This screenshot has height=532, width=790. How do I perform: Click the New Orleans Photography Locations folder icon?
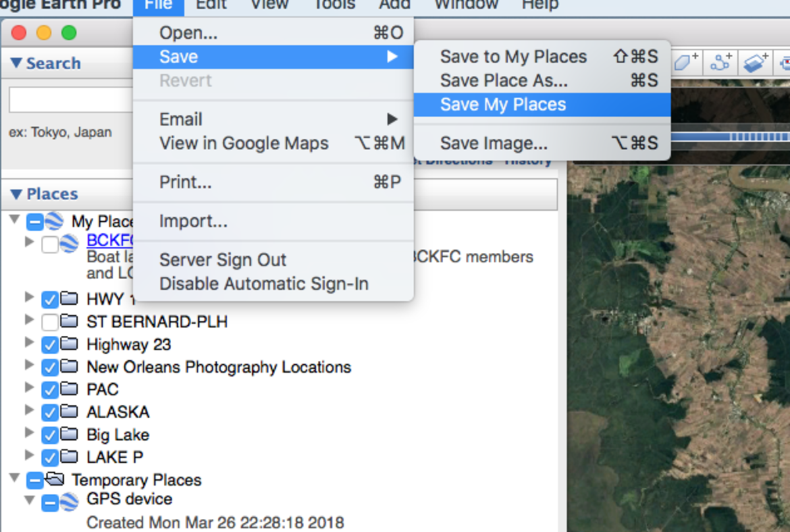[69, 366]
